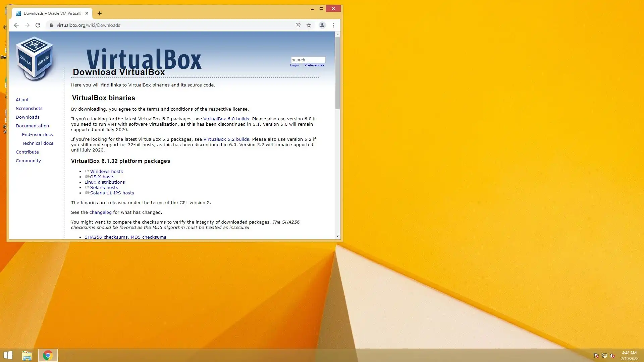Viewport: 644px width, 362px height.
Task: Open File Explorer from taskbar
Action: [27, 355]
